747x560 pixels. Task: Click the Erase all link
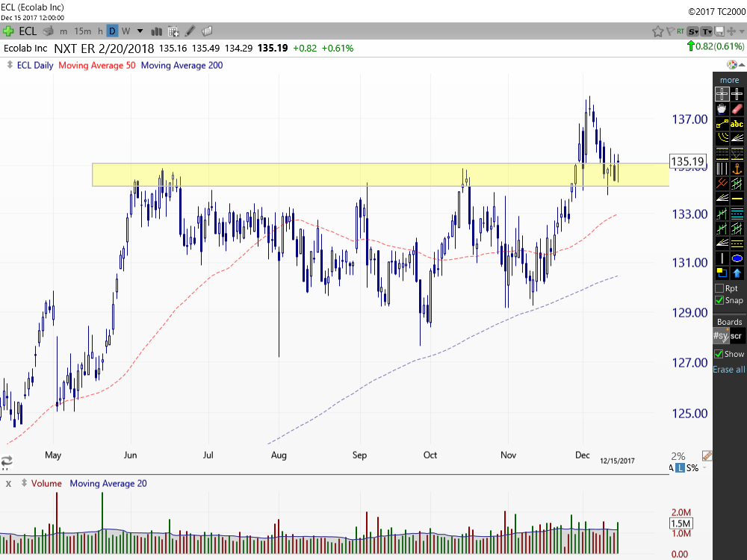[729, 370]
